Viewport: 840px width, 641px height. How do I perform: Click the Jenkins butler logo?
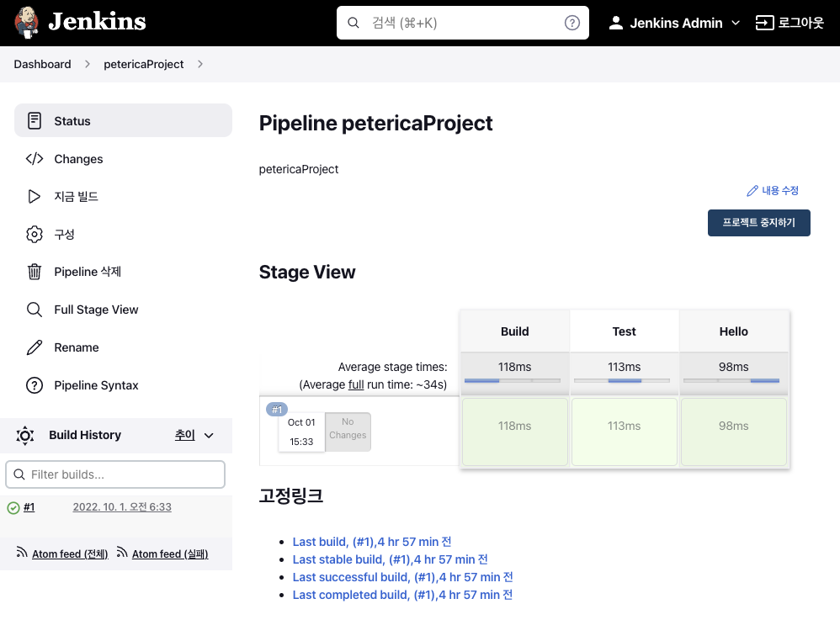[26, 23]
